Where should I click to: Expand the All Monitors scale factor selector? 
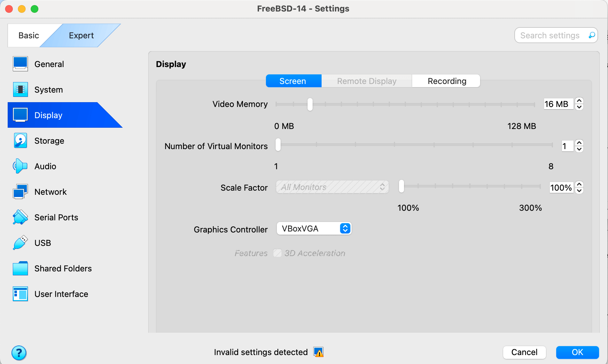point(332,187)
